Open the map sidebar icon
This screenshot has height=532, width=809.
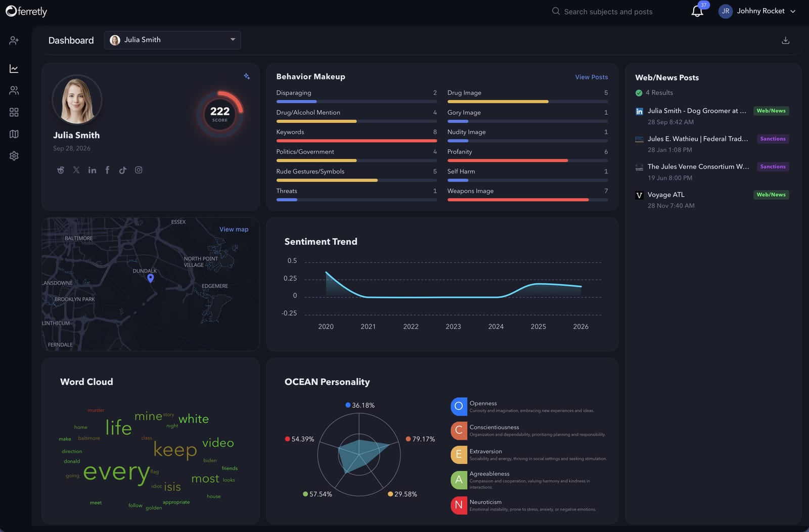(14, 134)
